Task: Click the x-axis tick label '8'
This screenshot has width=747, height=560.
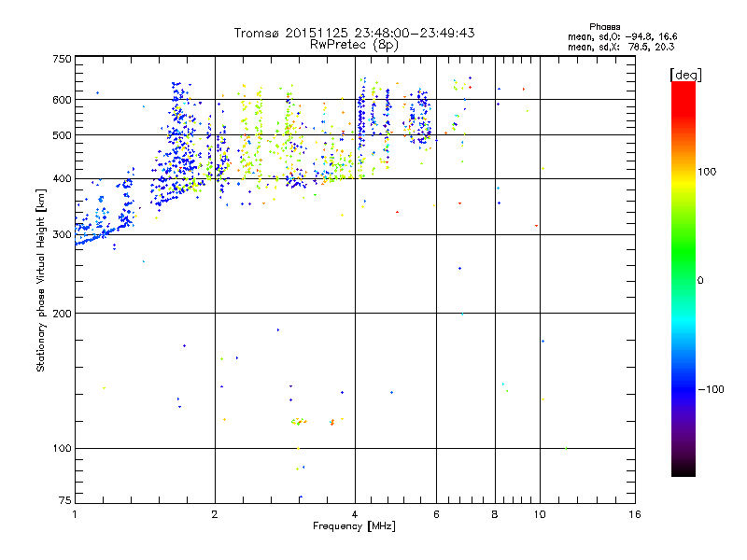Action: click(x=495, y=514)
